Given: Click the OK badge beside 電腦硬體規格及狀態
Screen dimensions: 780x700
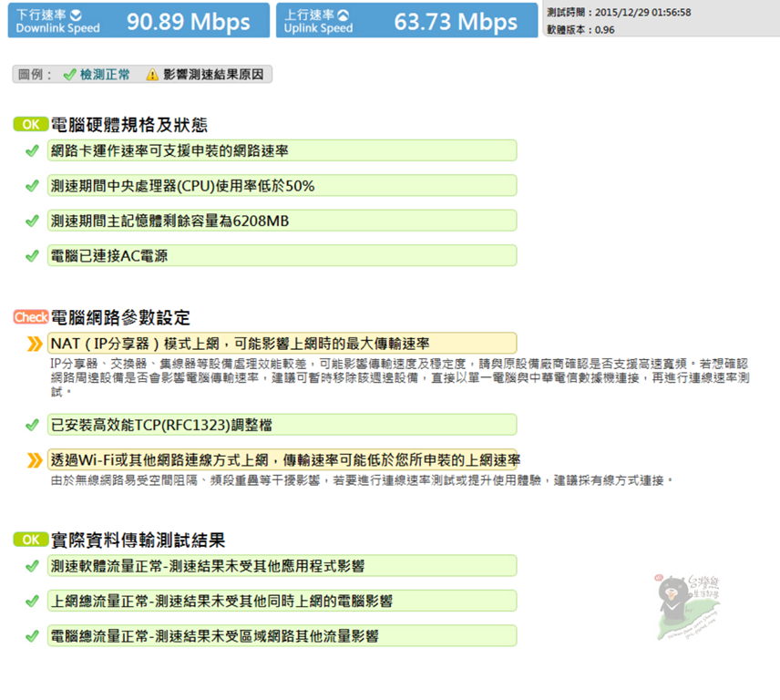Looking at the screenshot, I should click(x=31, y=124).
